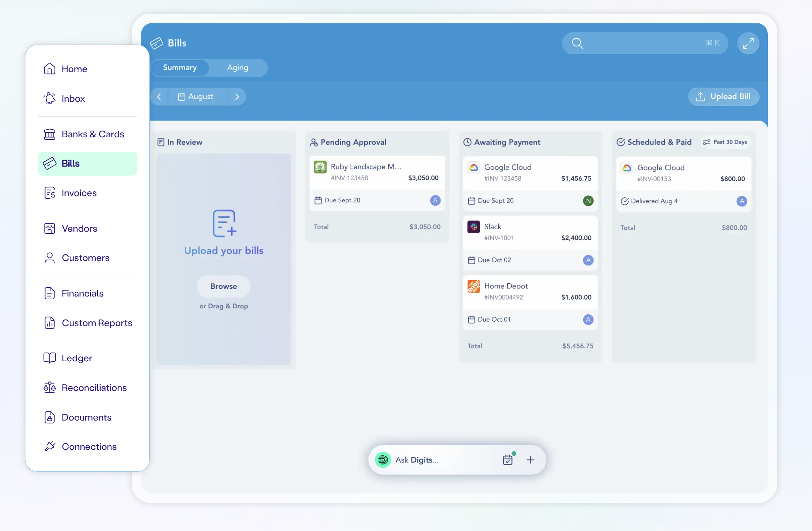The image size is (812, 531).
Task: Open the Inbox from the sidebar
Action: pyautogui.click(x=73, y=98)
